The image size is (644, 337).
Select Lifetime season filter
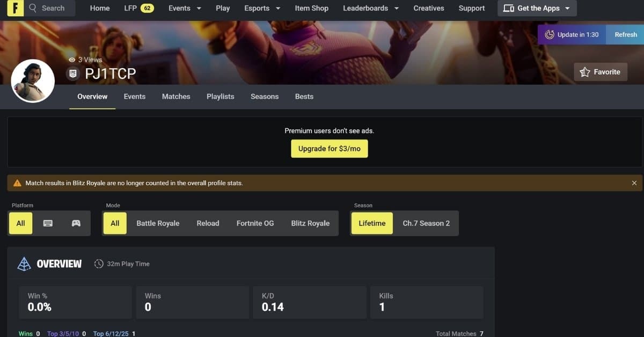click(372, 223)
